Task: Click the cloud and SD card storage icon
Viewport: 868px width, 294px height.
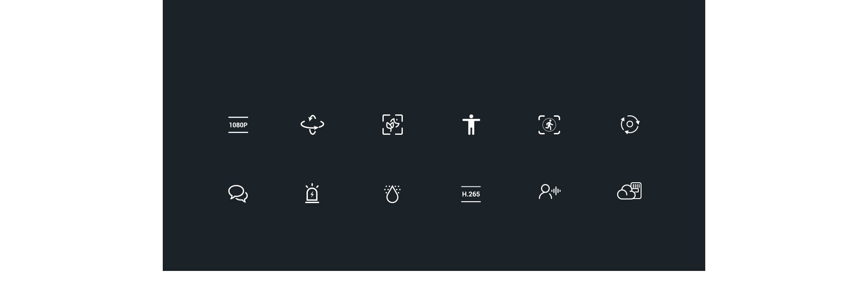Action: [x=629, y=191]
